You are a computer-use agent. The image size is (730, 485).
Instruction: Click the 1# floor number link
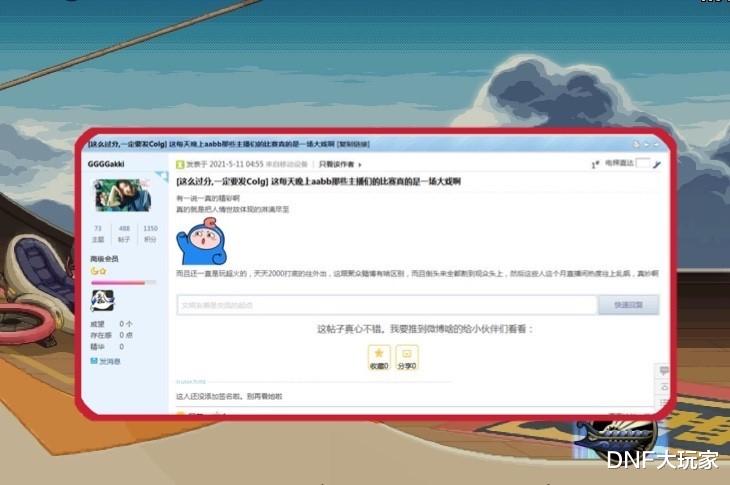(x=595, y=164)
